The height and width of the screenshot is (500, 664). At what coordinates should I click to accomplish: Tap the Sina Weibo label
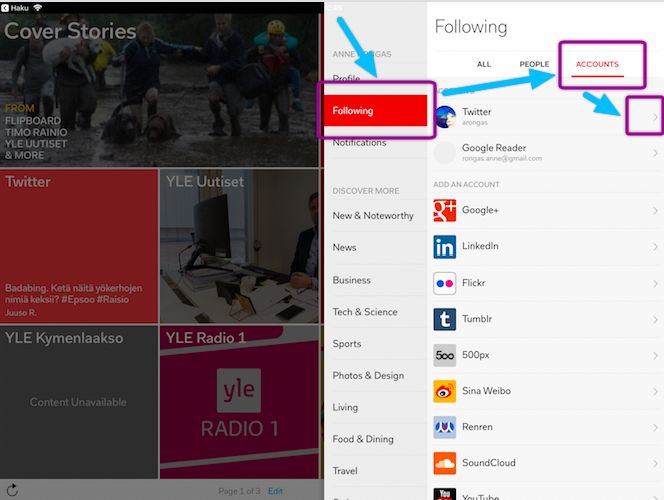coord(486,391)
